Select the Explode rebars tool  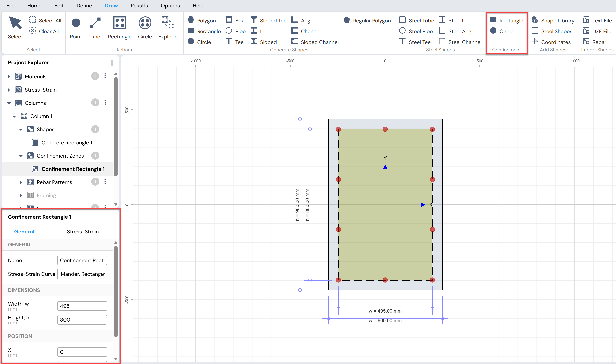(x=168, y=28)
